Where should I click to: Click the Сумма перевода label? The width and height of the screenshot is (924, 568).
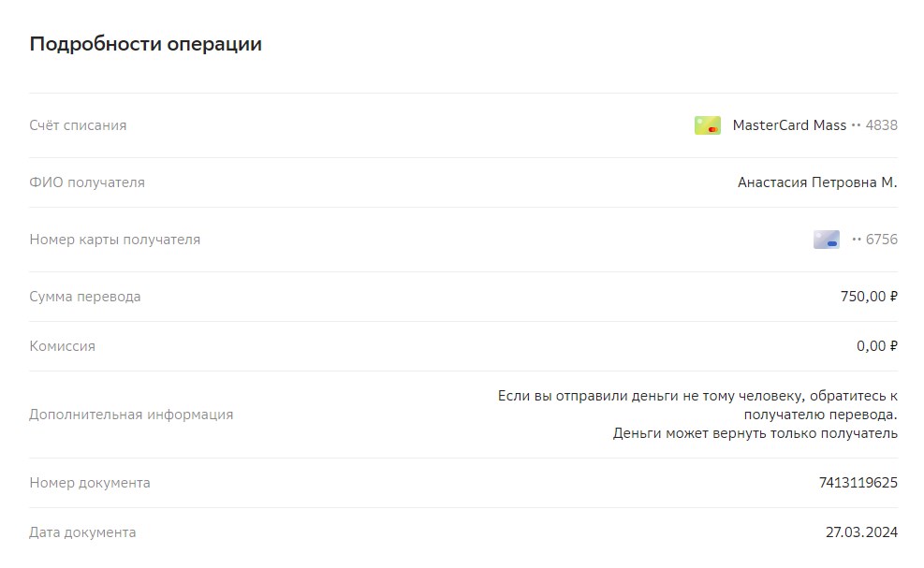click(85, 297)
